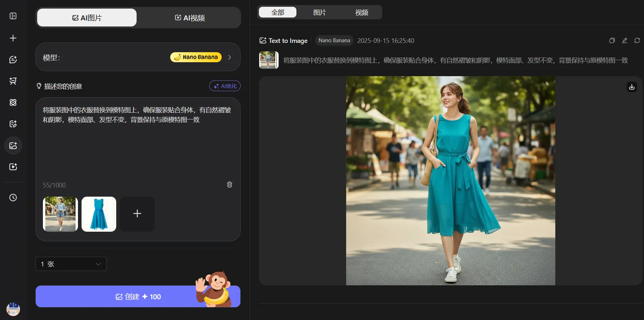Viewport: 644px width, 320px height.
Task: Select the blue dress reference thumbnail
Action: tap(99, 214)
